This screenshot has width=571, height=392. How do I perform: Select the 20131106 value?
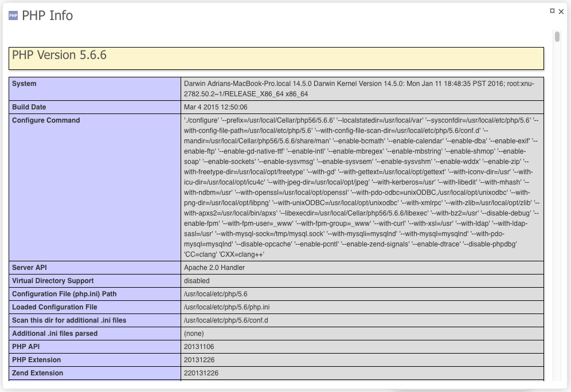pos(199,347)
